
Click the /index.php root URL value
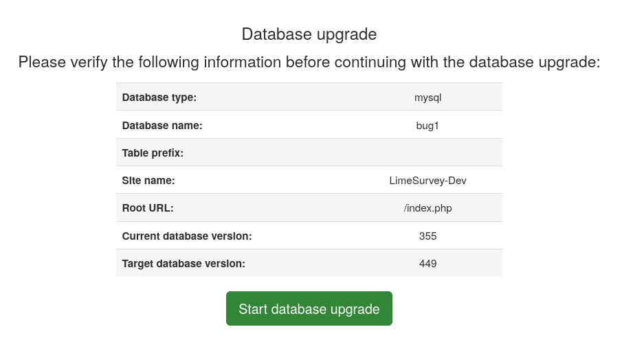(428, 208)
